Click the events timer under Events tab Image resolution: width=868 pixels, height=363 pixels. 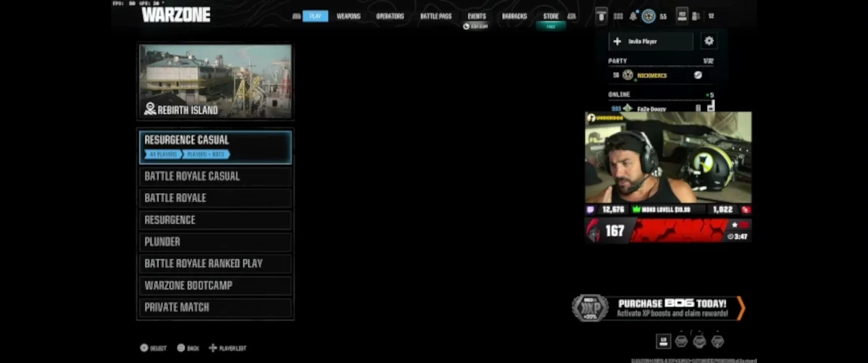[x=475, y=26]
